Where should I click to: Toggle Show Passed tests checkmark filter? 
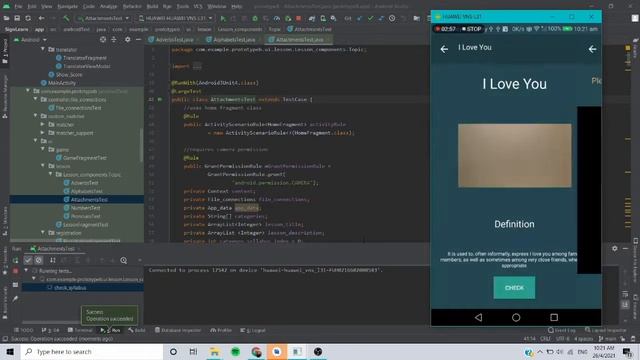pos(28,260)
